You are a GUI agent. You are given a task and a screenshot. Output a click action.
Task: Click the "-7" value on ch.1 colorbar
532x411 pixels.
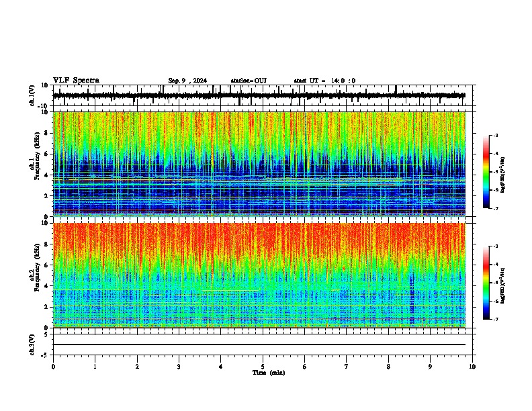coord(495,208)
